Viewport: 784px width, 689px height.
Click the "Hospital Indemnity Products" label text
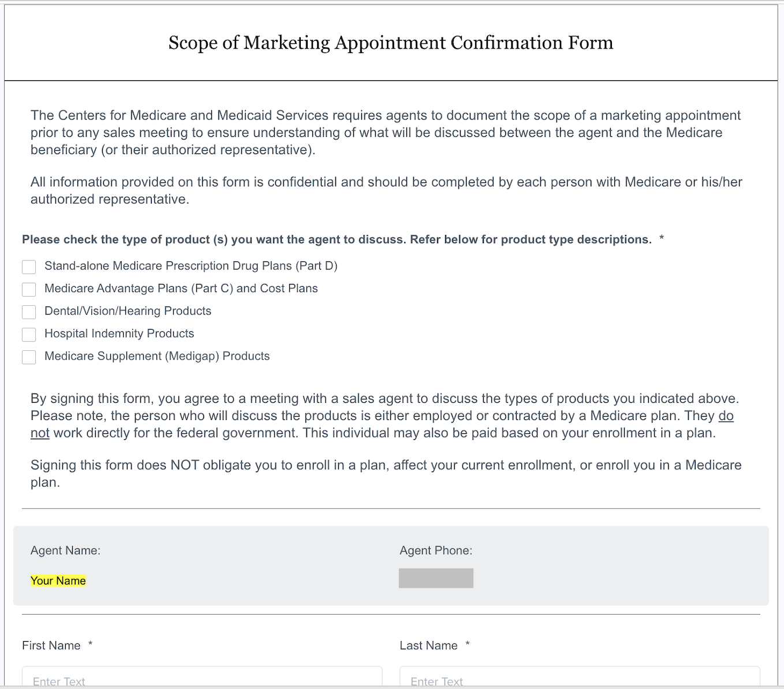point(120,334)
